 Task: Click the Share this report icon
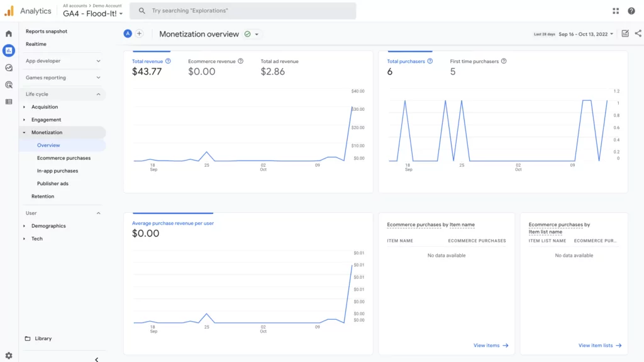pyautogui.click(x=638, y=34)
